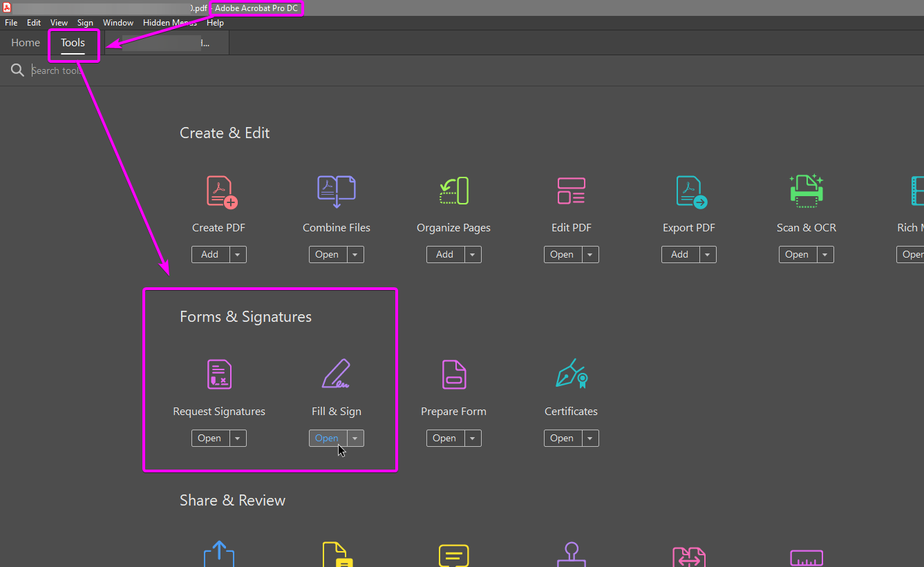Open the Help menu
924x567 pixels.
[x=216, y=23]
